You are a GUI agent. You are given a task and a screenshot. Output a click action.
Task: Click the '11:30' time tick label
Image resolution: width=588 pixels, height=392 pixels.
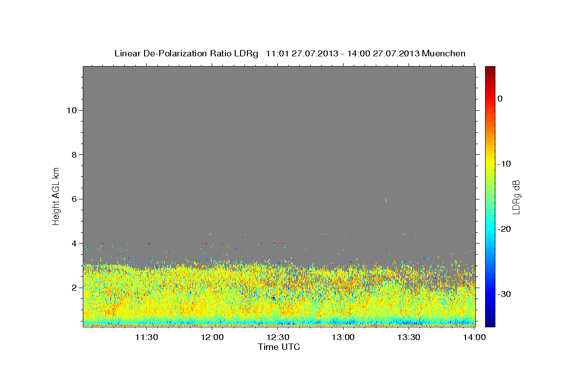(147, 337)
